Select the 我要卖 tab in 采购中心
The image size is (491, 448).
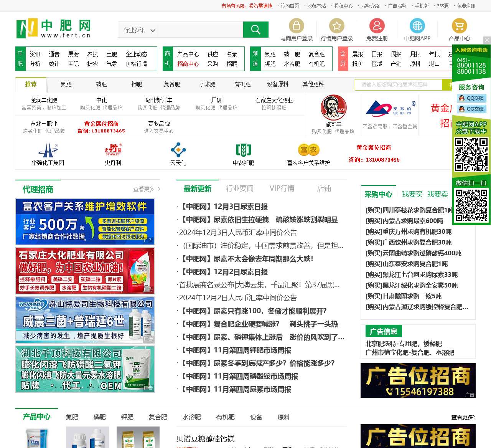click(x=438, y=194)
